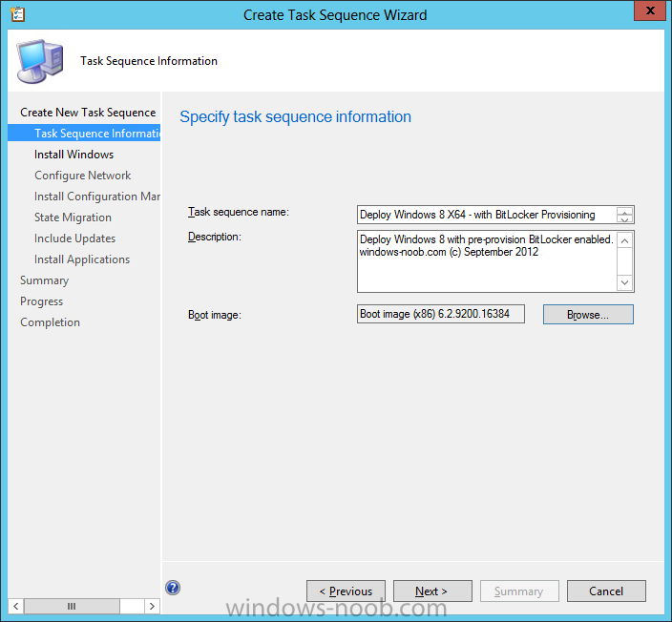Click sidebar horizontal scrollbar right arrow
The image size is (672, 622).
point(152,606)
